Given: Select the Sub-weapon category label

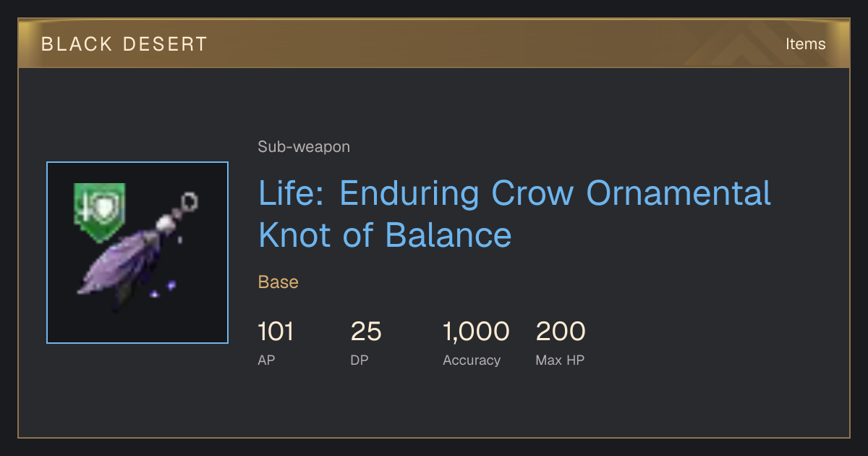Looking at the screenshot, I should pos(304,147).
